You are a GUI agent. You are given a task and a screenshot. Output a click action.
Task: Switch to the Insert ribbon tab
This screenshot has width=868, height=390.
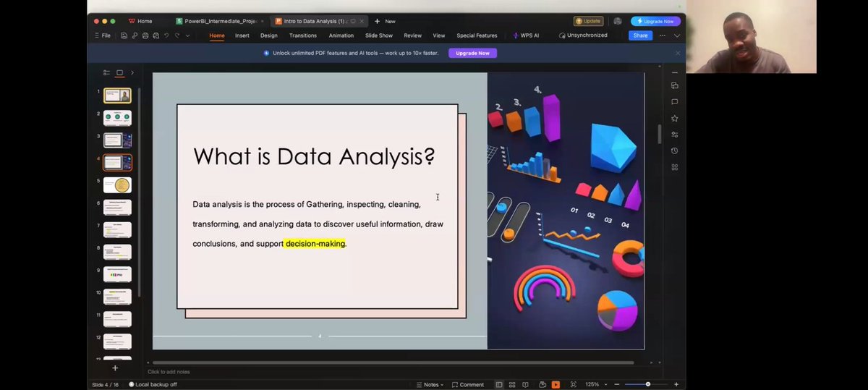click(x=242, y=35)
